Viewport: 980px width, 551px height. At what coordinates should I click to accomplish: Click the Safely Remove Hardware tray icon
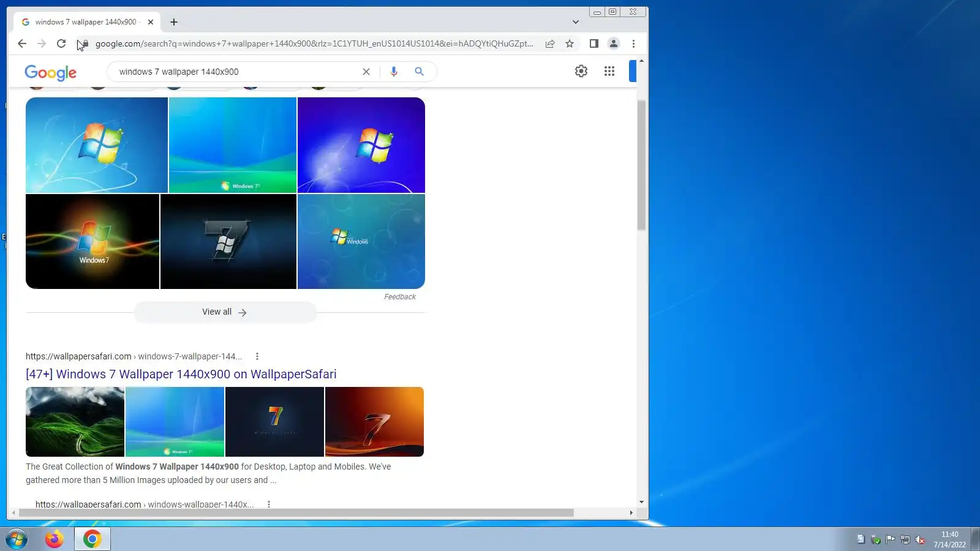[x=876, y=539]
